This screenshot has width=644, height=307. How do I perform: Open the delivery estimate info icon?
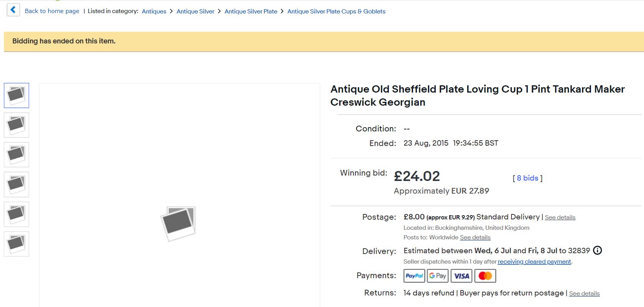(x=598, y=251)
